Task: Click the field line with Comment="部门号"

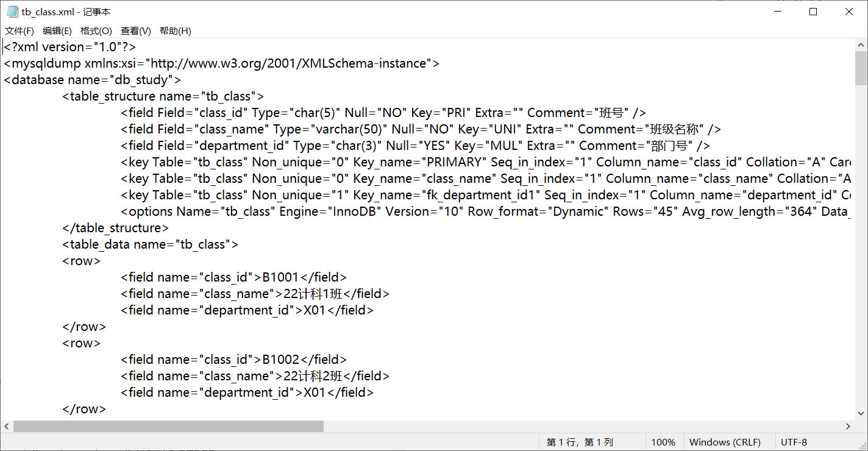Action: tap(416, 146)
